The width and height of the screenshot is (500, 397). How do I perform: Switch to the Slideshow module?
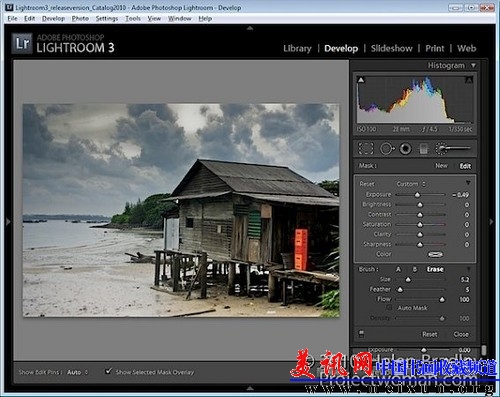(392, 48)
